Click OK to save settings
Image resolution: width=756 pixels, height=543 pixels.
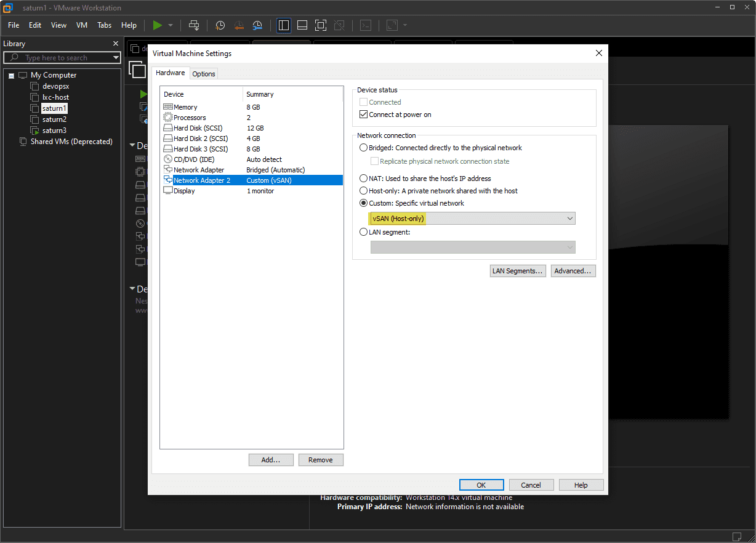click(x=481, y=485)
